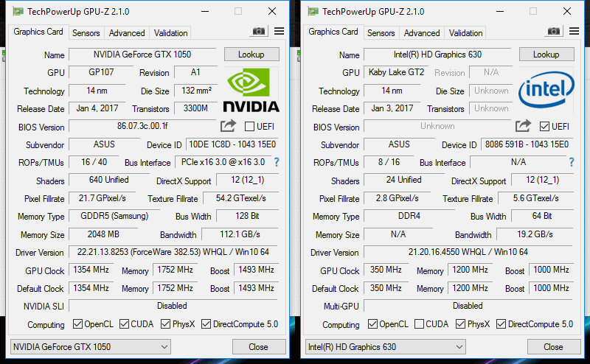Click Texture Fillrate value 54.2 GTexel/s

click(x=241, y=198)
